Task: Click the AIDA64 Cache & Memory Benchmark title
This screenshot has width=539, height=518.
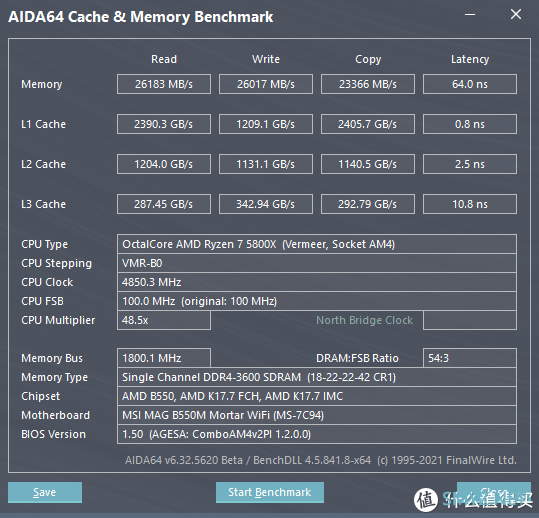Action: click(x=141, y=17)
